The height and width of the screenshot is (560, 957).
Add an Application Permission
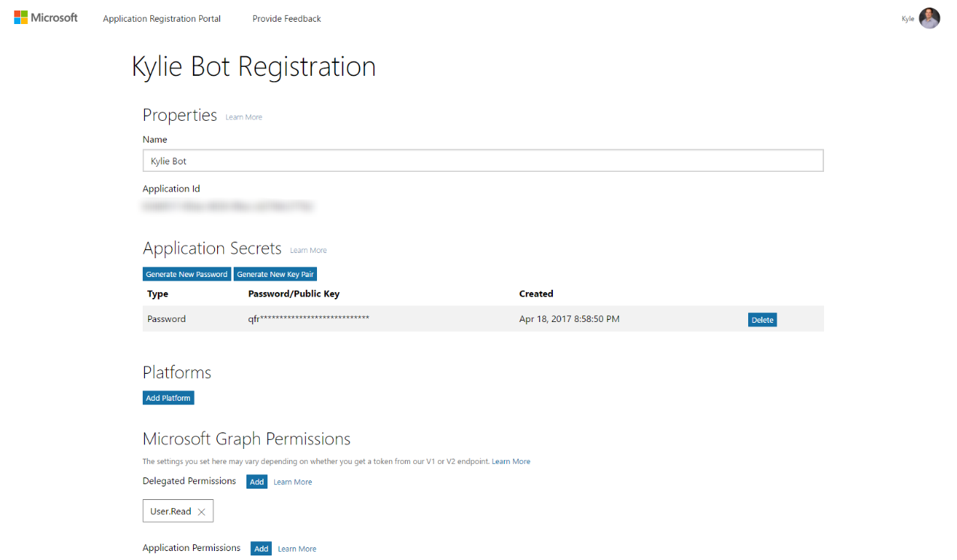click(x=261, y=549)
